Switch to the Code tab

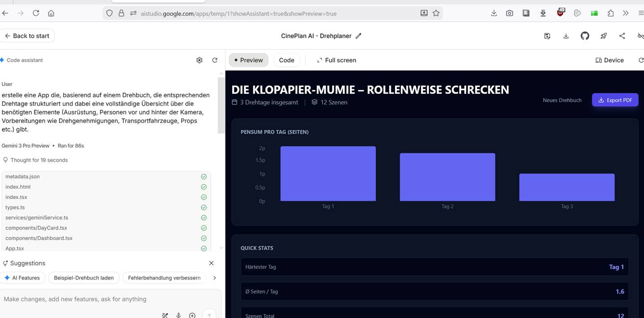tap(286, 60)
